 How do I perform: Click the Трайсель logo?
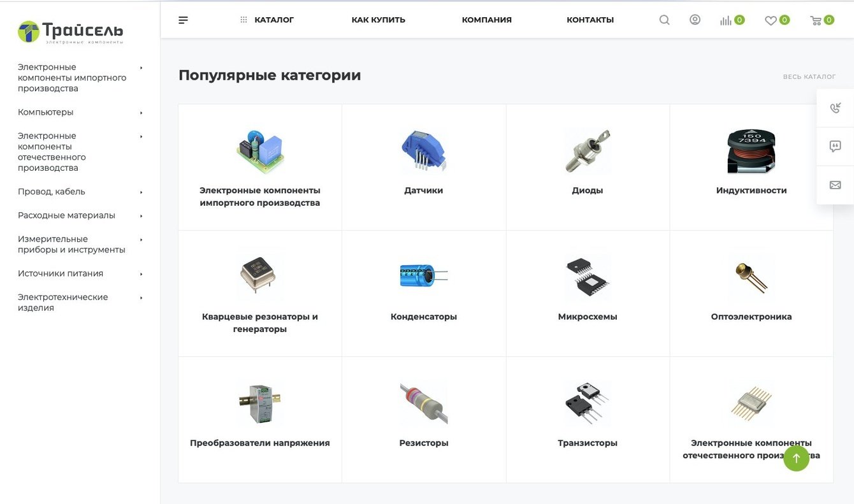(x=70, y=32)
